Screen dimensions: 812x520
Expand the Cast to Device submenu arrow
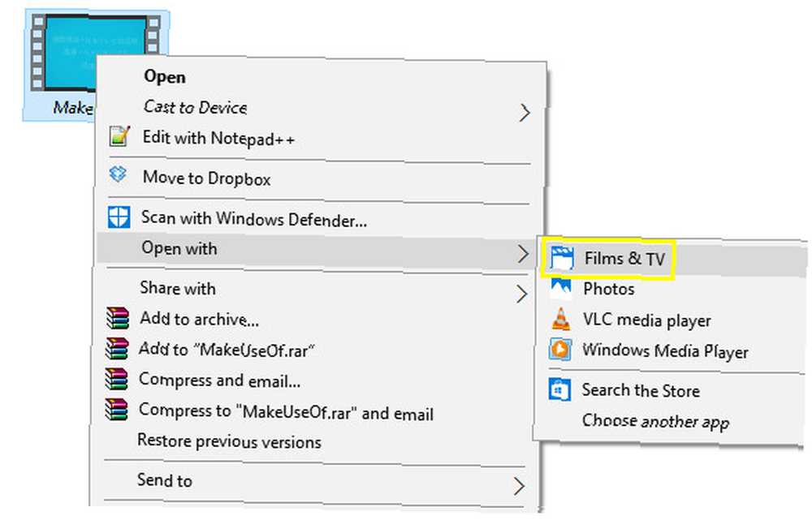[525, 112]
